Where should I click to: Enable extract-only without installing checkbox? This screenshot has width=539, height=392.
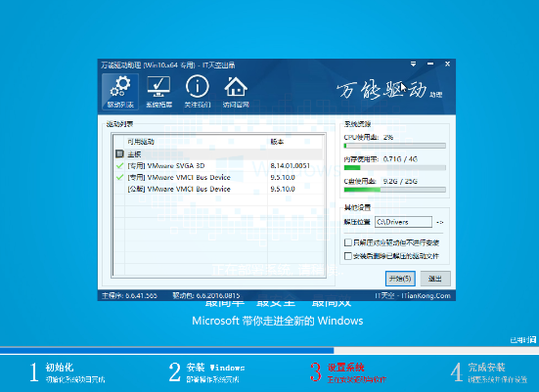[x=348, y=242]
